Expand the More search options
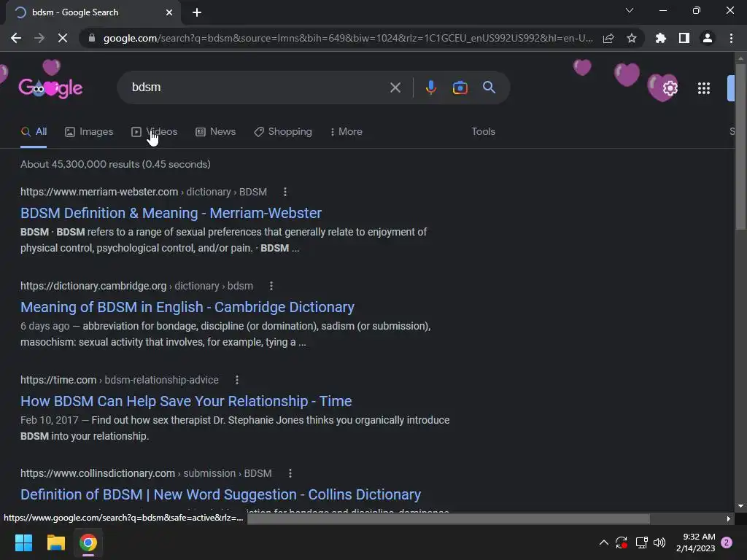The height and width of the screenshot is (560, 747). (347, 132)
